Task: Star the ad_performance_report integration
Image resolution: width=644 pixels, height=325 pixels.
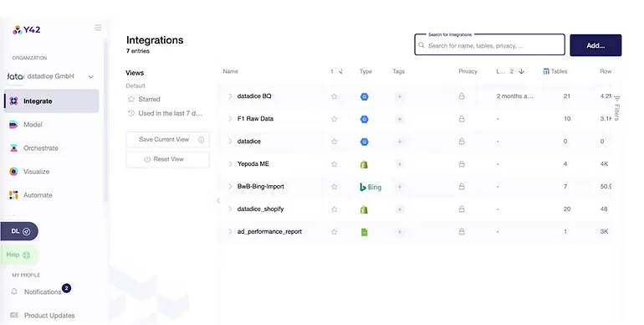Action: 335,232
